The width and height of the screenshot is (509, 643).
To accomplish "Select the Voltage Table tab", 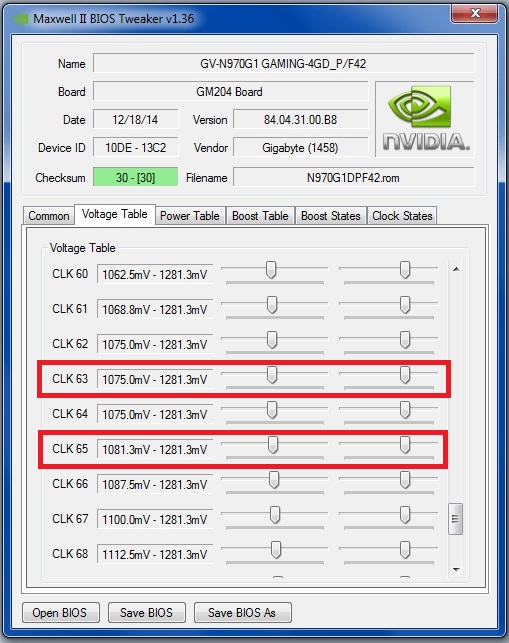I will coord(114,214).
